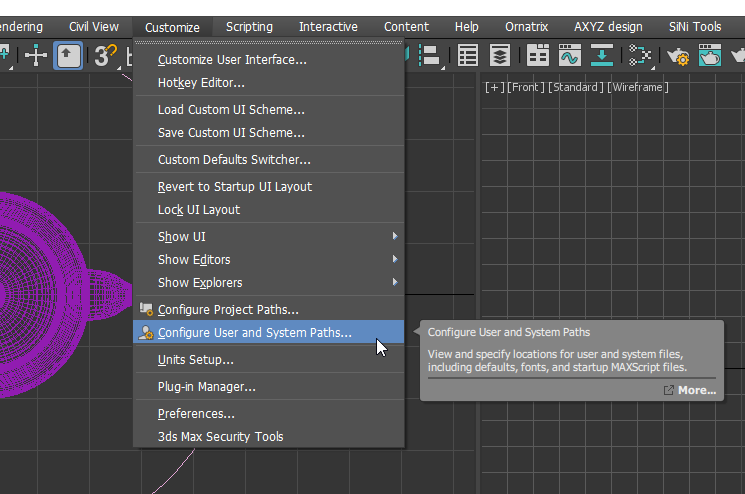745x494 pixels.
Task: Click the Select and Move tool icon
Action: coord(36,56)
